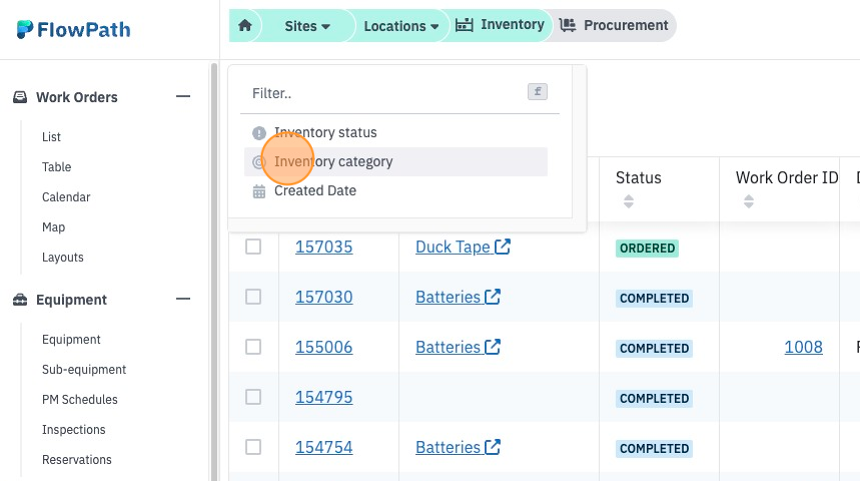The width and height of the screenshot is (860, 481).
Task: Click the sidebar vertical scrollbar
Action: [214, 271]
